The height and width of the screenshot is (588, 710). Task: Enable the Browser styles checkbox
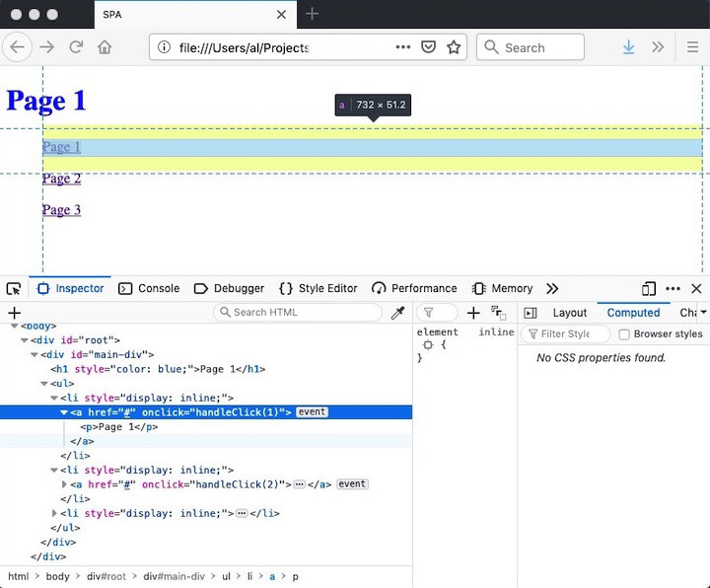[624, 334]
